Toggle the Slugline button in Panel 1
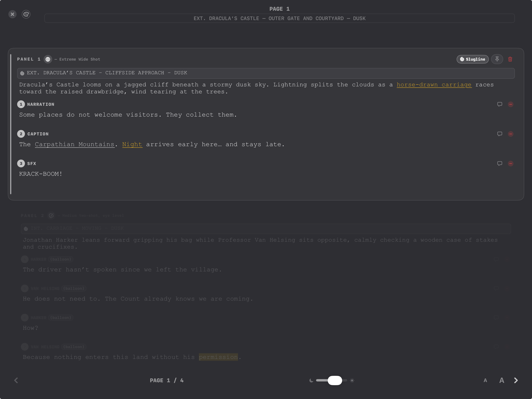Image resolution: width=532 pixels, height=399 pixels. [473, 59]
